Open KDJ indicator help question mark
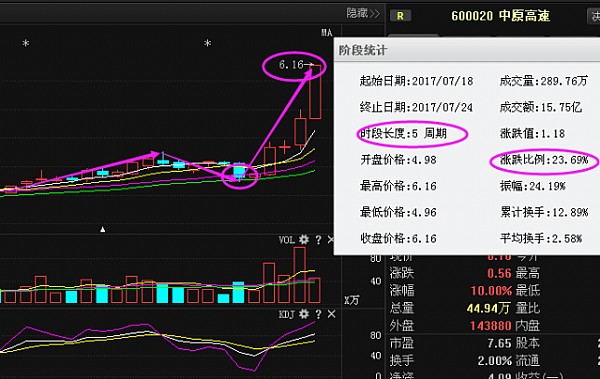Image resolution: width=600 pixels, height=379 pixels. tap(318, 314)
